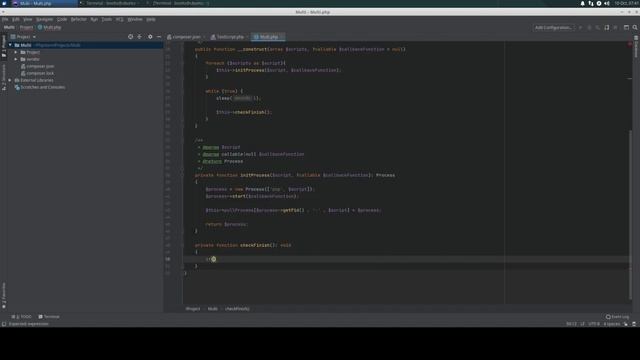
Task: Click the Run with Coverage icon
Action: (x=598, y=27)
